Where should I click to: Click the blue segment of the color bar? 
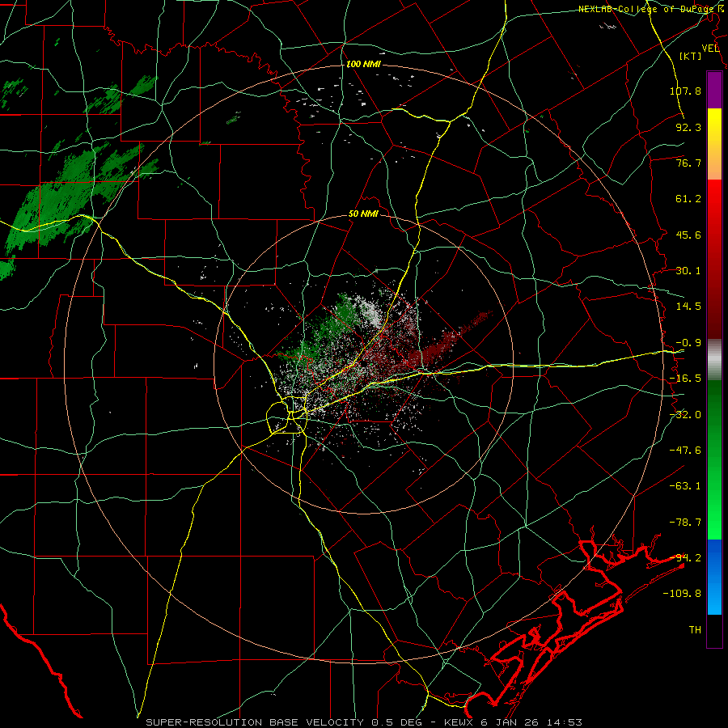click(x=714, y=577)
